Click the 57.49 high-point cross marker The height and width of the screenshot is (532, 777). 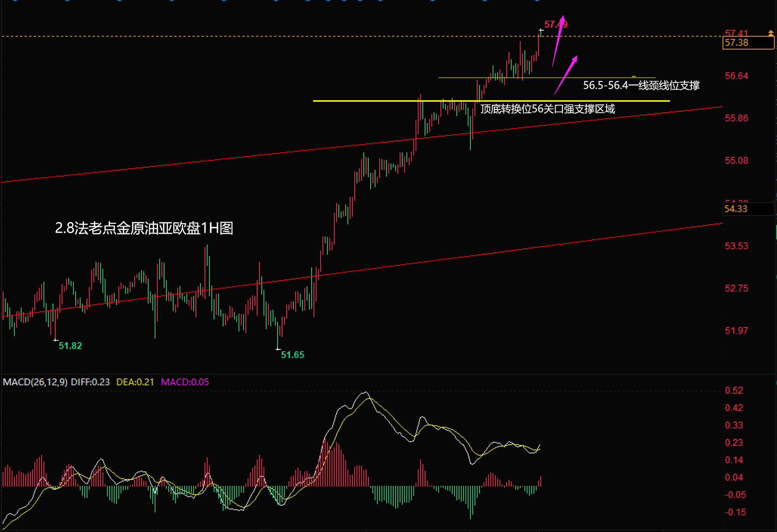tap(541, 30)
